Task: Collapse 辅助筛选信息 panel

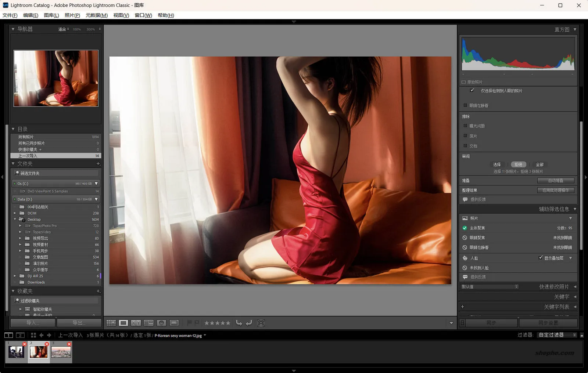Action: coord(575,209)
